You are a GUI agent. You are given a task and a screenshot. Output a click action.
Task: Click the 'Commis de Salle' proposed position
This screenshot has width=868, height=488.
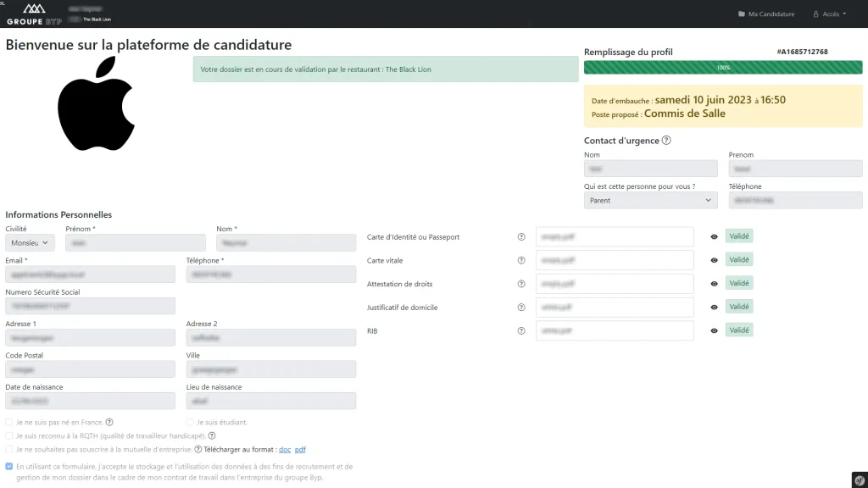point(684,114)
